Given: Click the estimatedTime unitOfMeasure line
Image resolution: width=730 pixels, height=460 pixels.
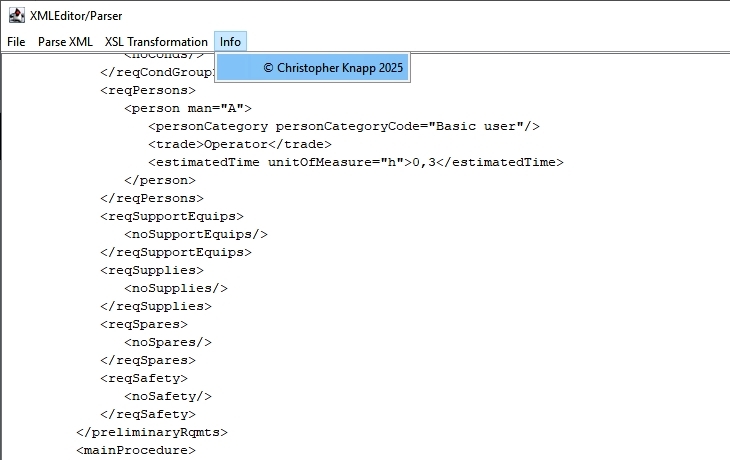Looking at the screenshot, I should click(355, 162).
